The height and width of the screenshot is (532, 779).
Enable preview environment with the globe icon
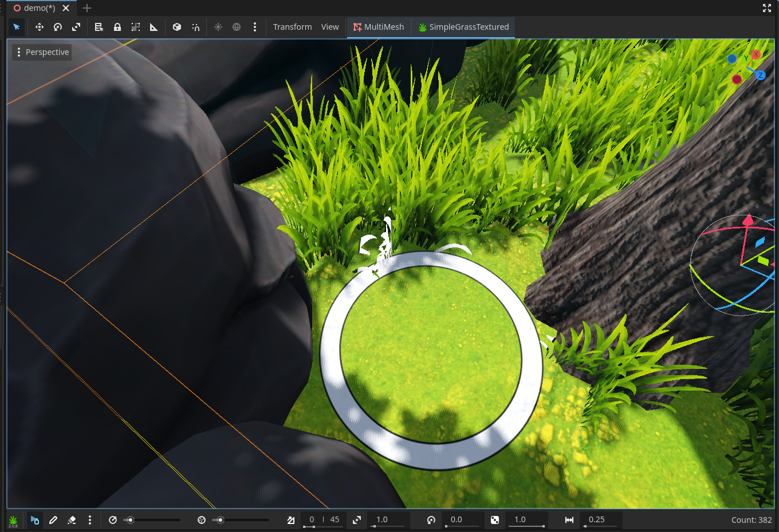[x=237, y=27]
